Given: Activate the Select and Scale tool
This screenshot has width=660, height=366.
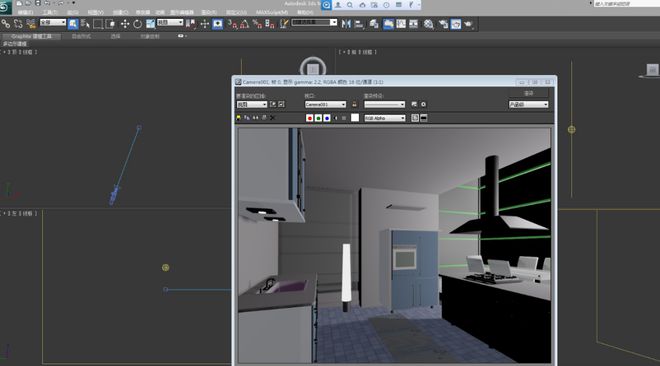Looking at the screenshot, I should [x=150, y=24].
